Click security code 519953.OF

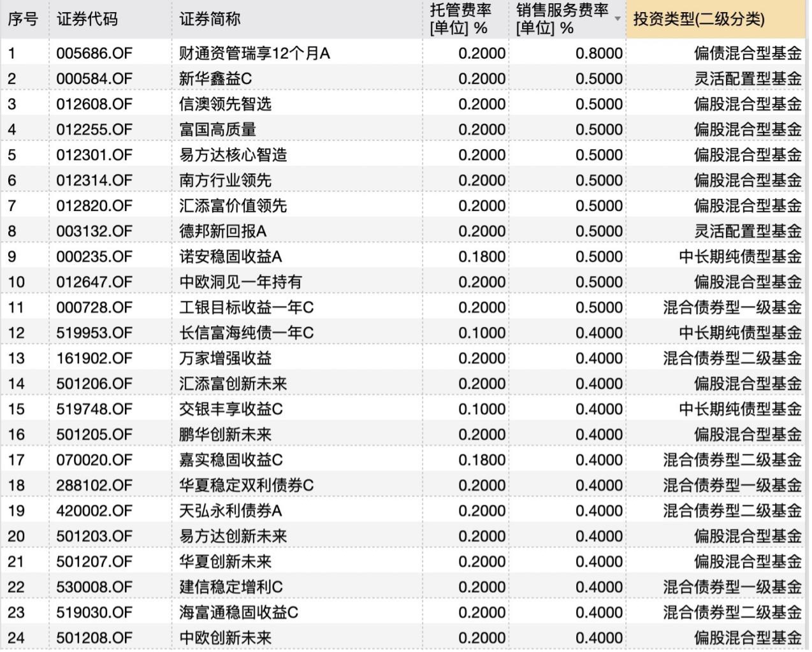94,333
